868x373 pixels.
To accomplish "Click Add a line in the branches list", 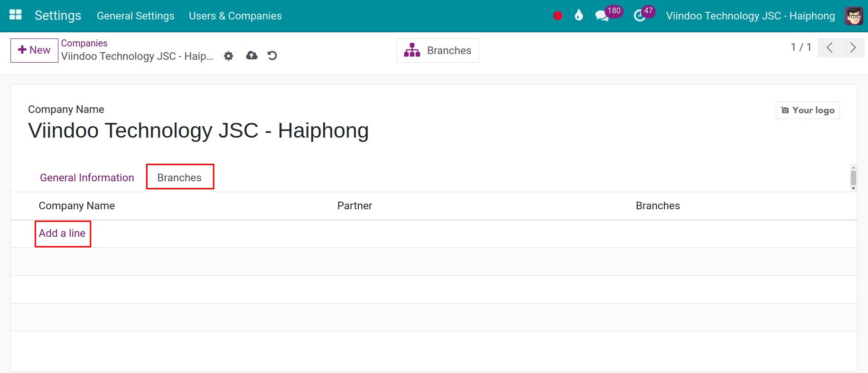I will 62,233.
